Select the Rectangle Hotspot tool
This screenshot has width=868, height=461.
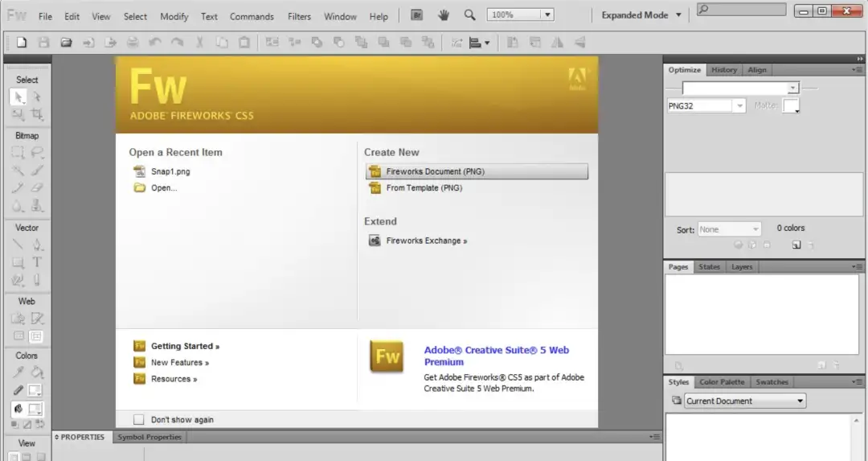coord(18,319)
